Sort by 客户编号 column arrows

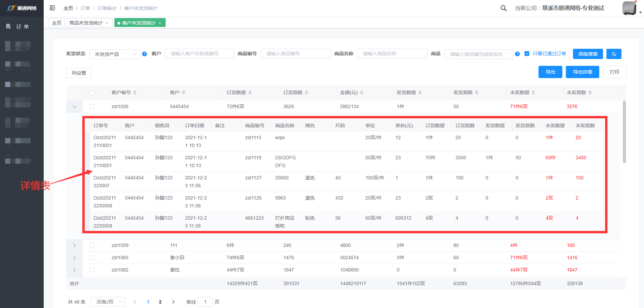tap(135, 92)
